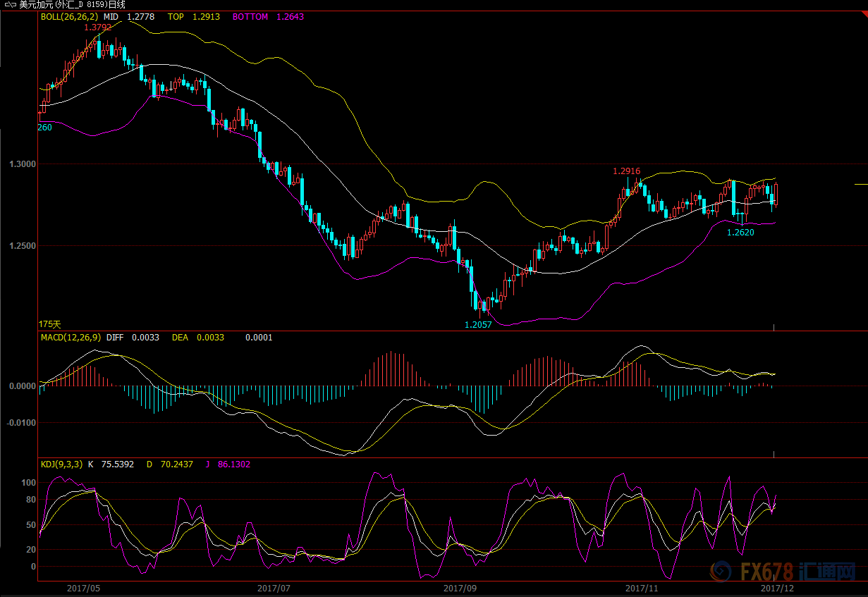Click the 1.3792 high price marker
868x597 pixels.
[97, 28]
